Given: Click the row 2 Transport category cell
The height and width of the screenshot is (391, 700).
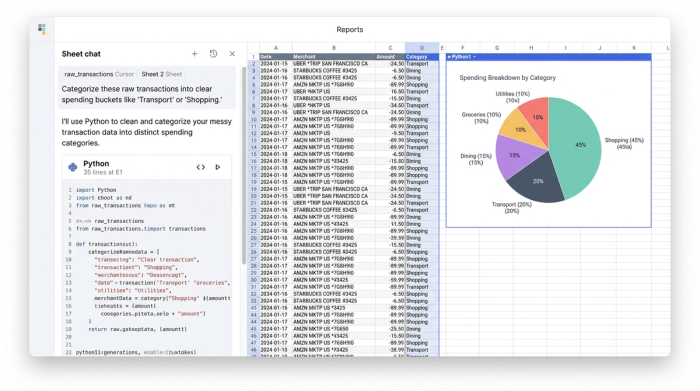Looking at the screenshot, I should tap(422, 64).
